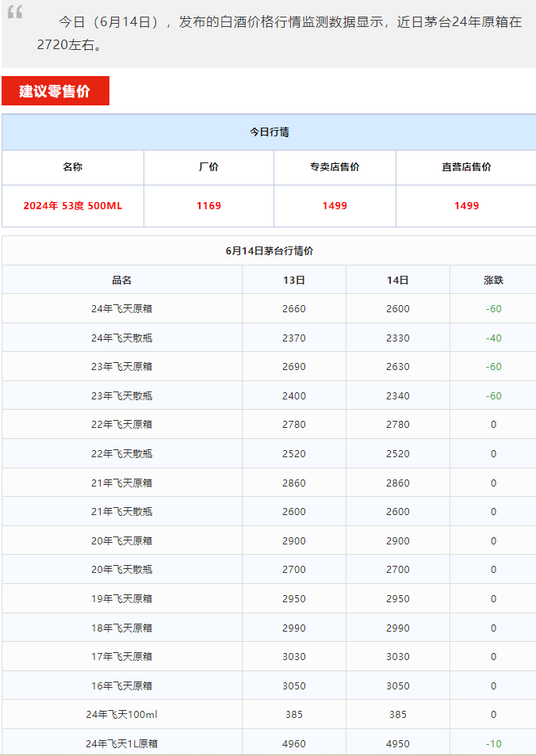The image size is (536, 756).
Task: Select the 21年飞天原箱 row name
Action: [121, 483]
